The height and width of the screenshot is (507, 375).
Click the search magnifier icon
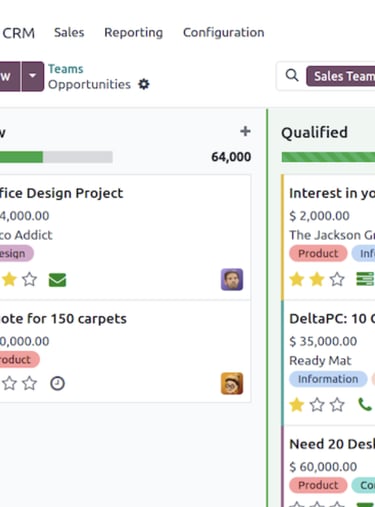click(x=292, y=76)
